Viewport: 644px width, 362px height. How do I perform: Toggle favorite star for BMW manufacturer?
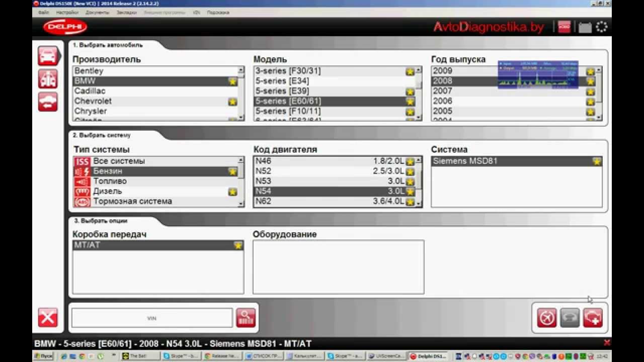[232, 81]
